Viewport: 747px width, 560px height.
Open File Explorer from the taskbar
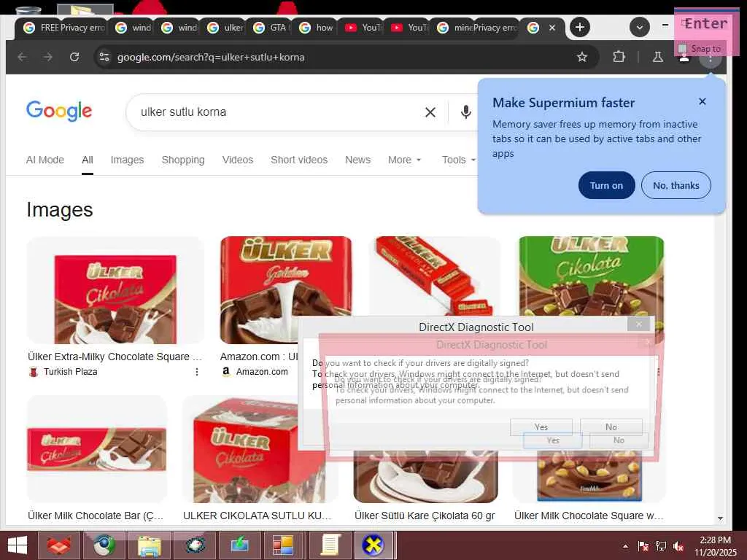149,545
